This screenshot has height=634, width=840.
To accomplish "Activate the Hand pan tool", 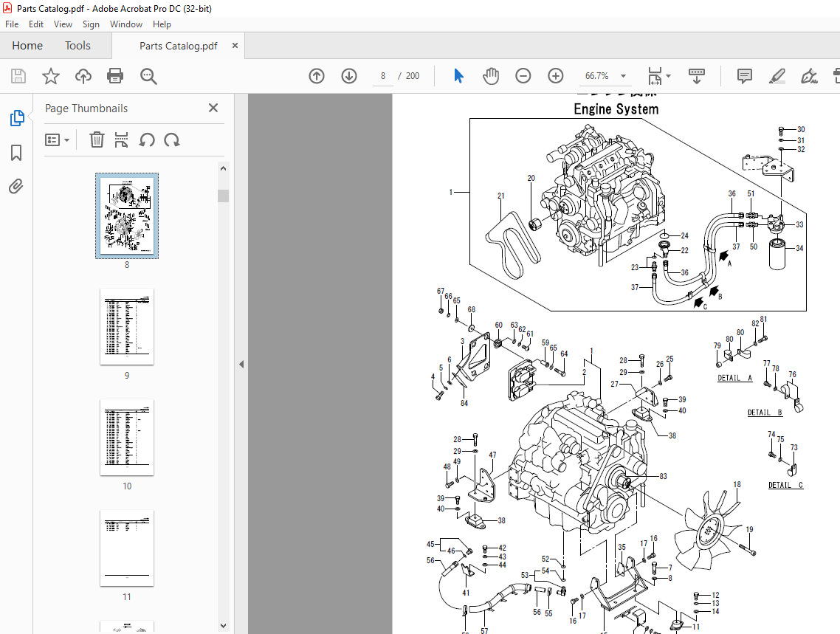I will click(x=491, y=76).
